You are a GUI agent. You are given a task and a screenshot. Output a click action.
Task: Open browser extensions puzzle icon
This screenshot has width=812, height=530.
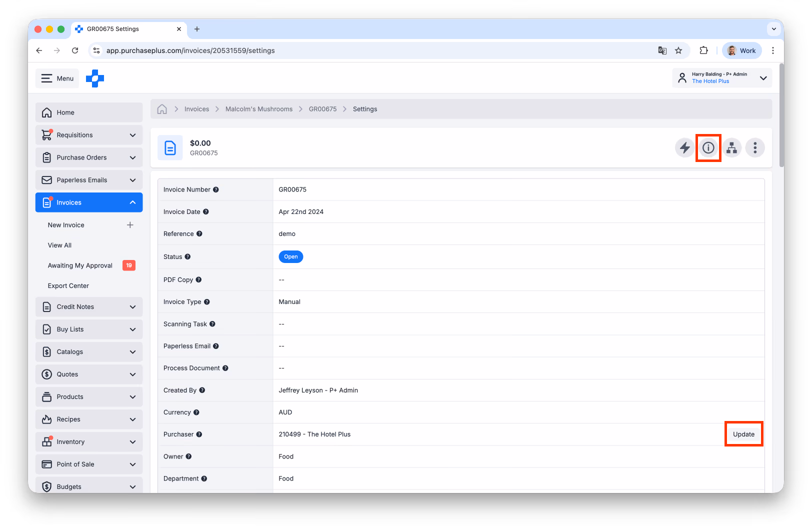click(704, 50)
